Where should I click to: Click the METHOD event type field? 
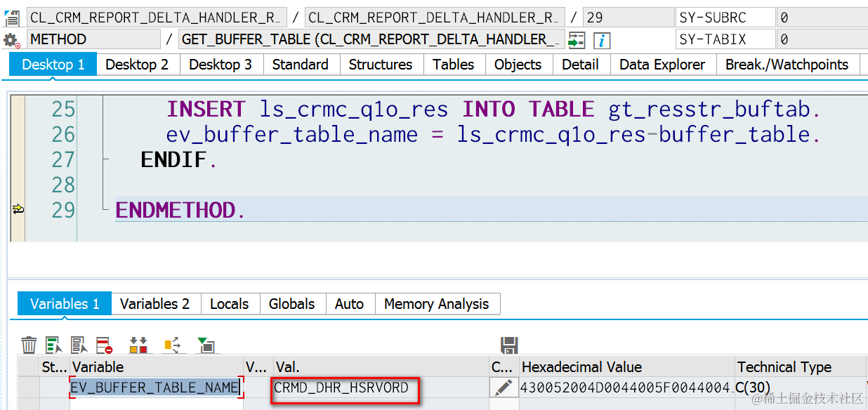coord(93,39)
